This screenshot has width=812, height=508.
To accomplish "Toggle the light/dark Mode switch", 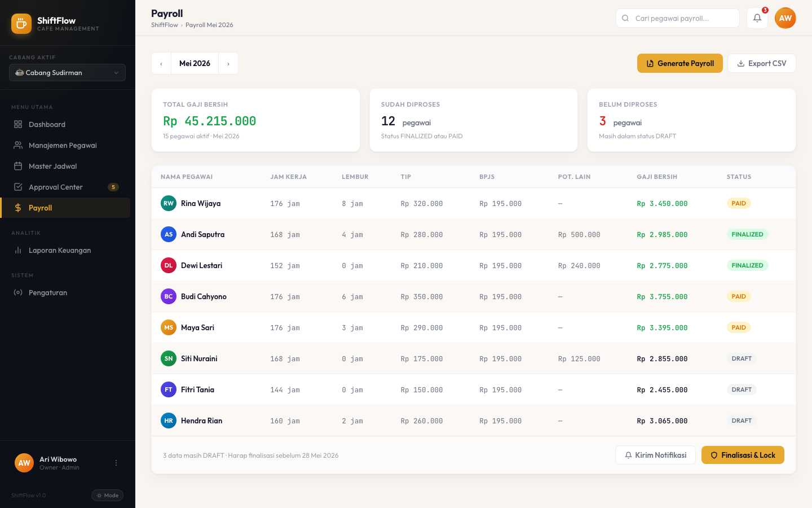I will 107,495.
